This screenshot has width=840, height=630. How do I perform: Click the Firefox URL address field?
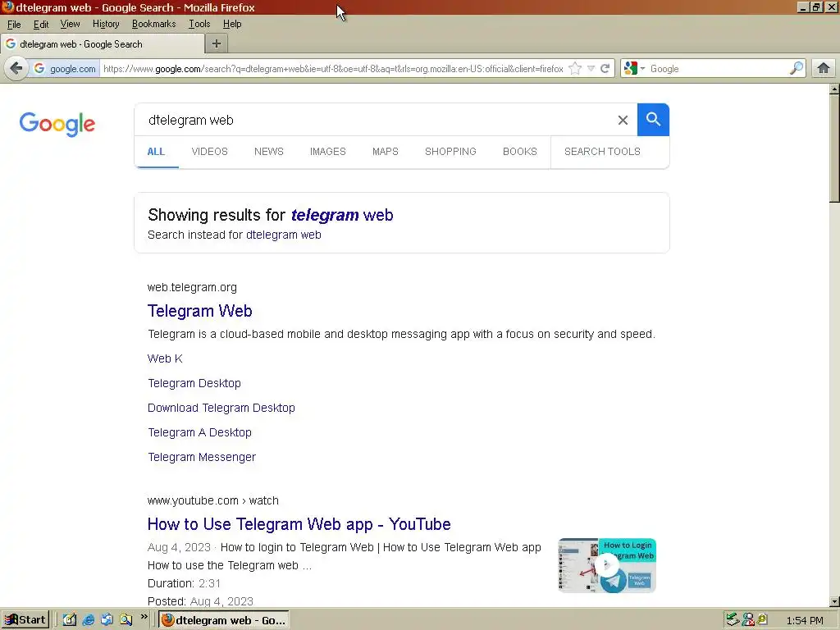pyautogui.click(x=333, y=69)
